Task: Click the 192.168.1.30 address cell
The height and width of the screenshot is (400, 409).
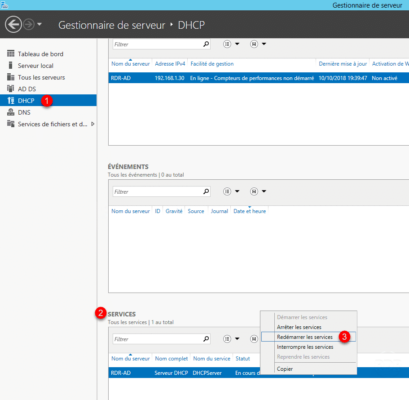Action: 169,78
